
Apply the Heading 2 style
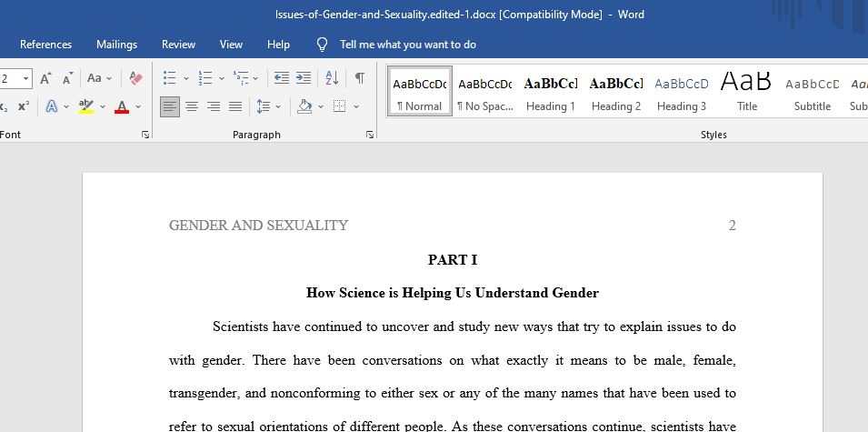616,91
